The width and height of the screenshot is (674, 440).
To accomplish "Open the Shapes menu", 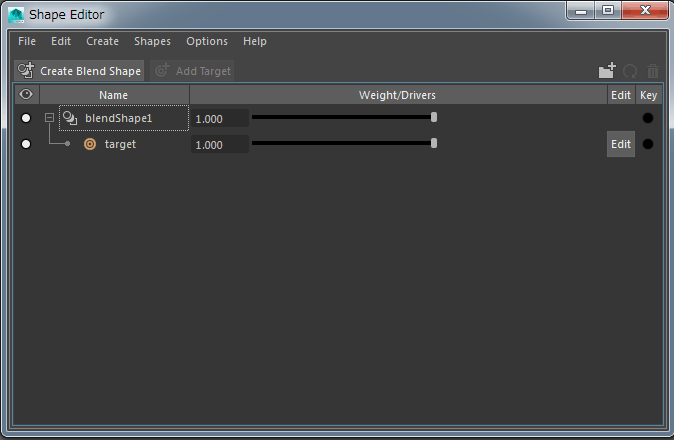I will click(x=152, y=41).
